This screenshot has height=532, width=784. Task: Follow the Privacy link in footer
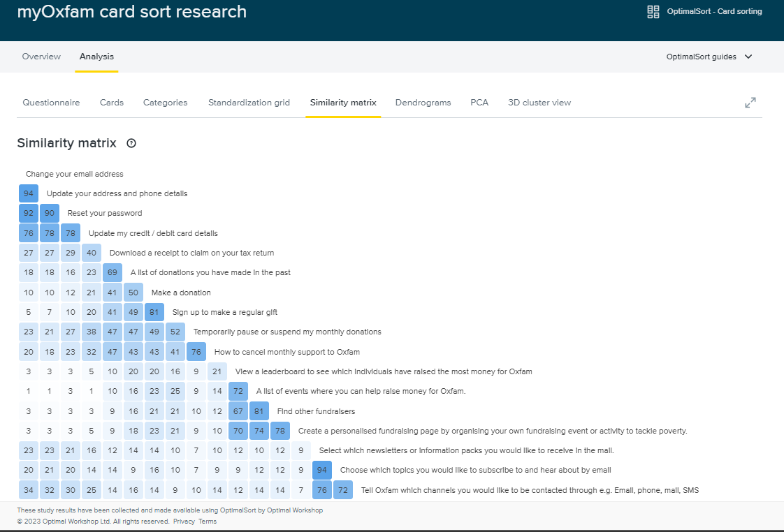point(184,522)
